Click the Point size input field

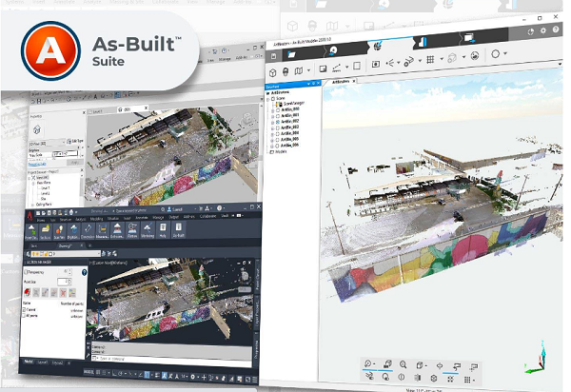pyautogui.click(x=63, y=282)
